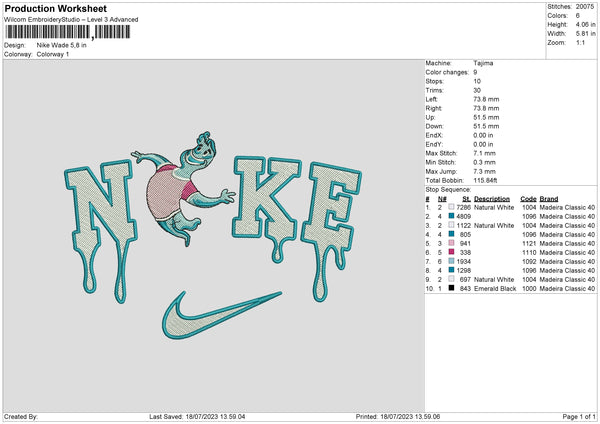Image resolution: width=600 pixels, height=424 pixels.
Task: Click the Created By footer label
Action: pyautogui.click(x=21, y=416)
